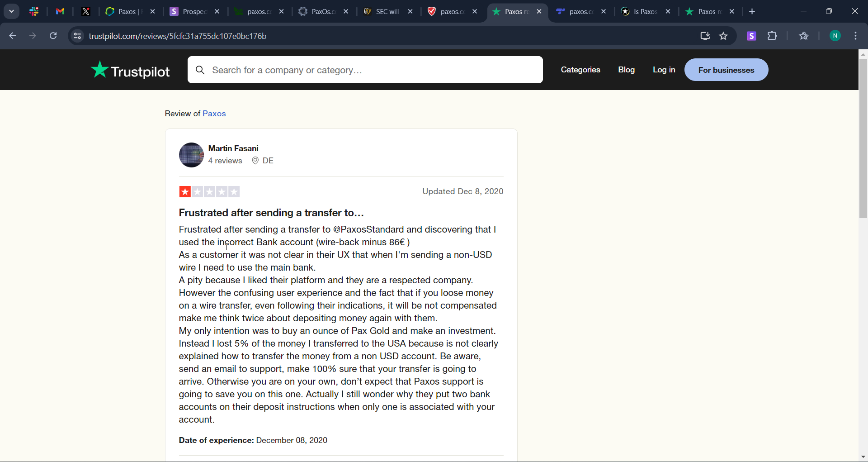Open the Paxos company link
The image size is (868, 462).
coord(214,114)
